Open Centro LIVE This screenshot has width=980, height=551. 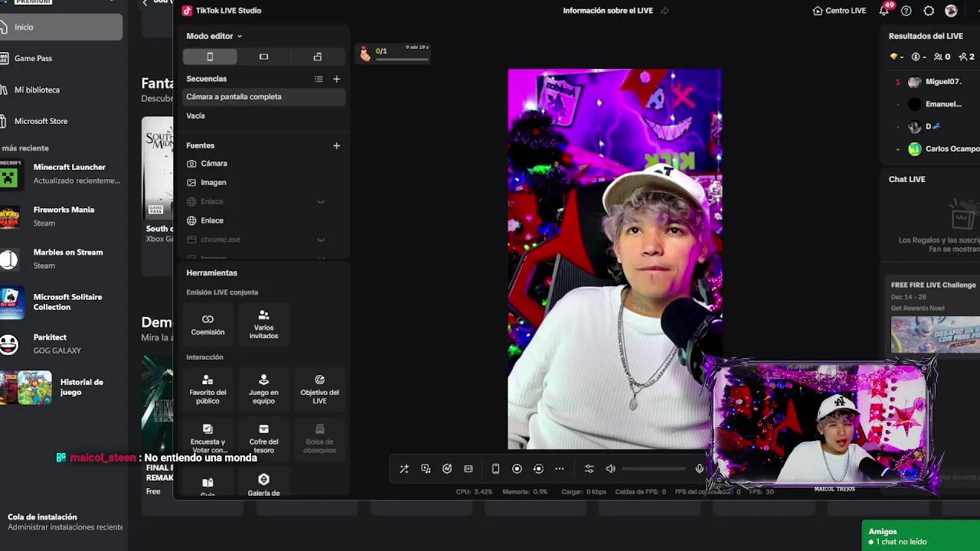tap(839, 11)
